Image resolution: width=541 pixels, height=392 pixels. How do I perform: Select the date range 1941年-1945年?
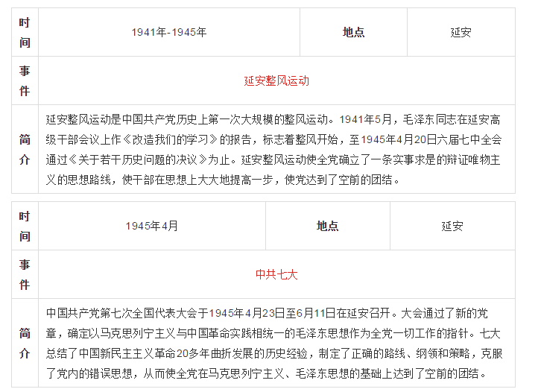[168, 32]
